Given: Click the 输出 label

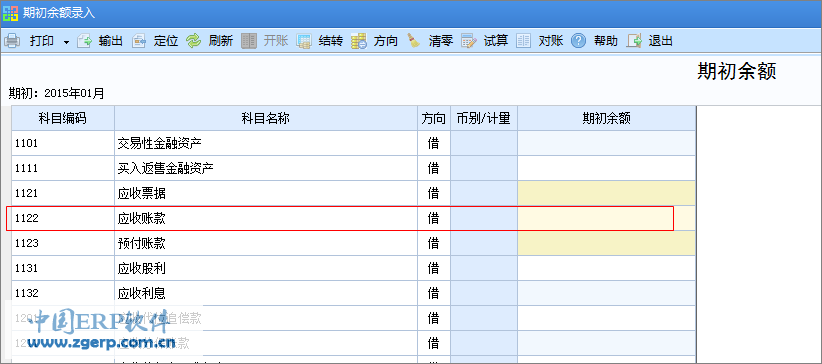Looking at the screenshot, I should click(111, 41).
